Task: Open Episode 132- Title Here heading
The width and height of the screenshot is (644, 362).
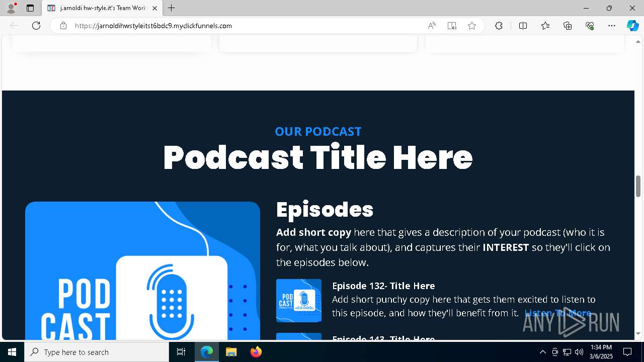Action: (x=383, y=286)
